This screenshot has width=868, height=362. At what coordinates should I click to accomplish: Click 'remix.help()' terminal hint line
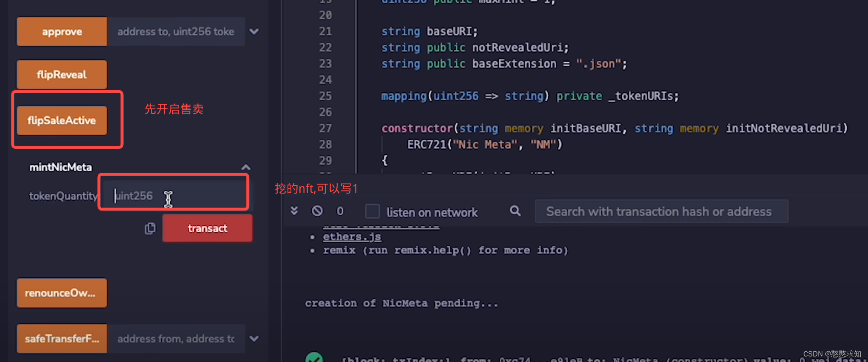coord(446,250)
